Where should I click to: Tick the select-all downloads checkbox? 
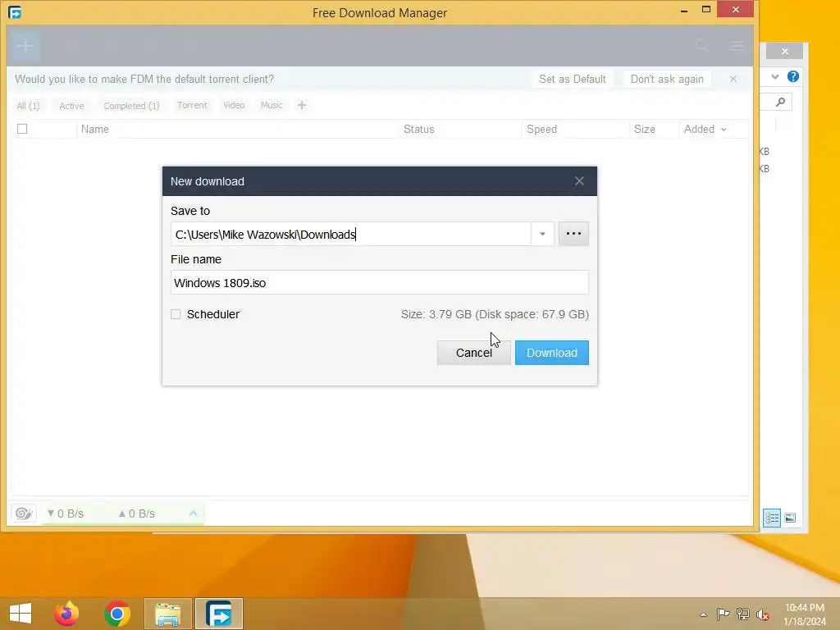pyautogui.click(x=22, y=129)
